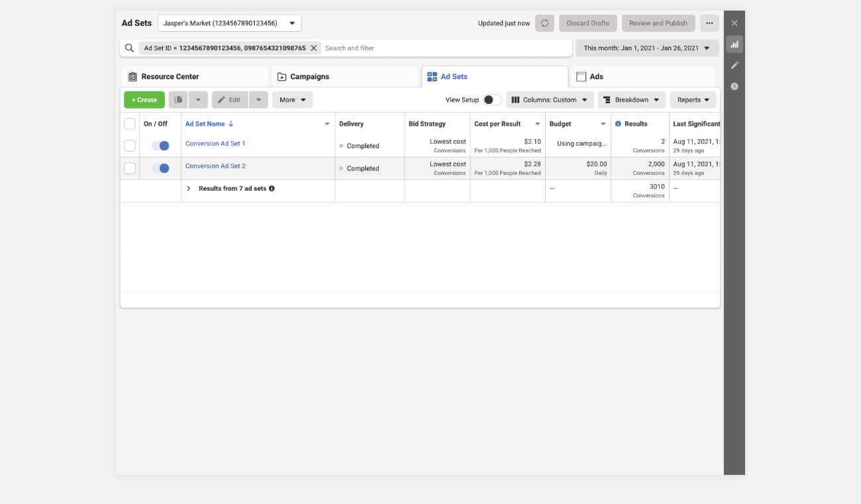Toggle the View Setup switch
This screenshot has height=504, width=861.
pyautogui.click(x=491, y=100)
